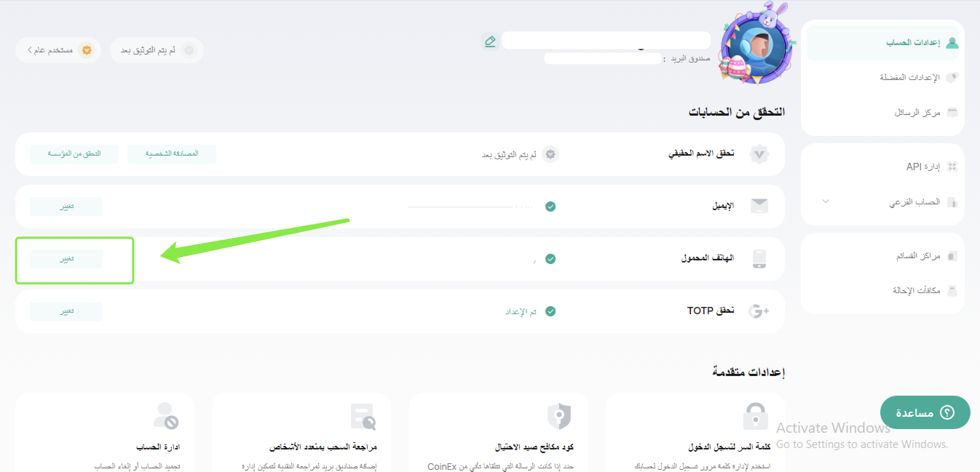Expand the الحساب الفرعي chevron
Image resolution: width=980 pixels, height=472 pixels.
(825, 201)
